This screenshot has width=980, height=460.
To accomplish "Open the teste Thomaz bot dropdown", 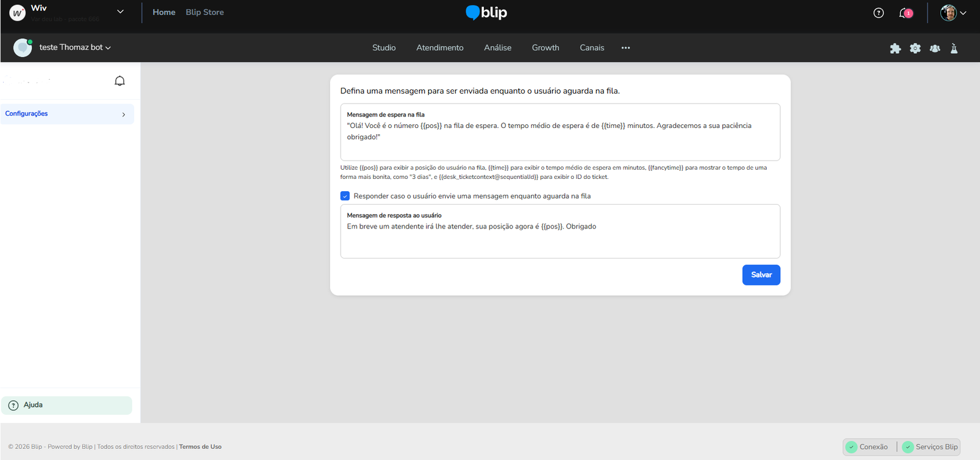I will (x=75, y=48).
